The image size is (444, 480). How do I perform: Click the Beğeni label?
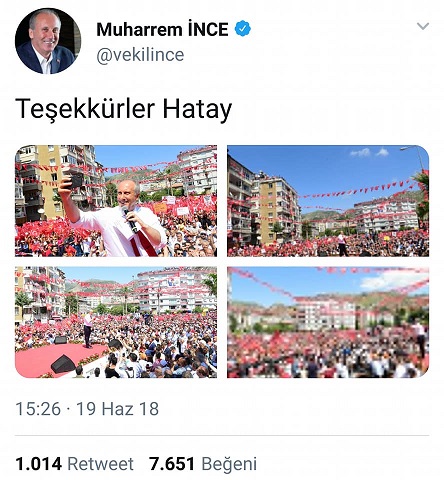coord(229,464)
